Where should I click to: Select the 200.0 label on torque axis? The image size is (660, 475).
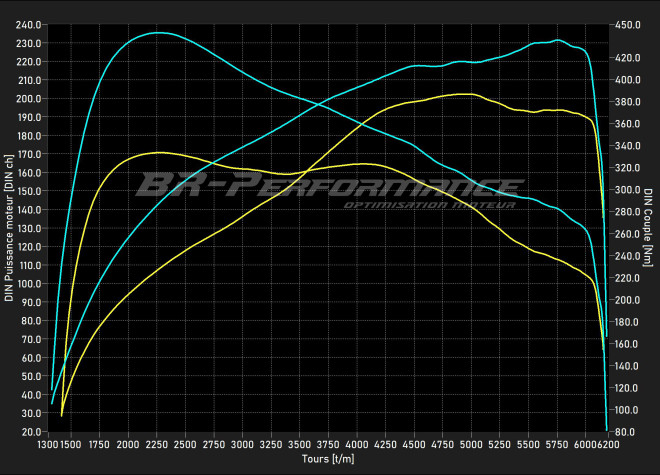click(627, 300)
